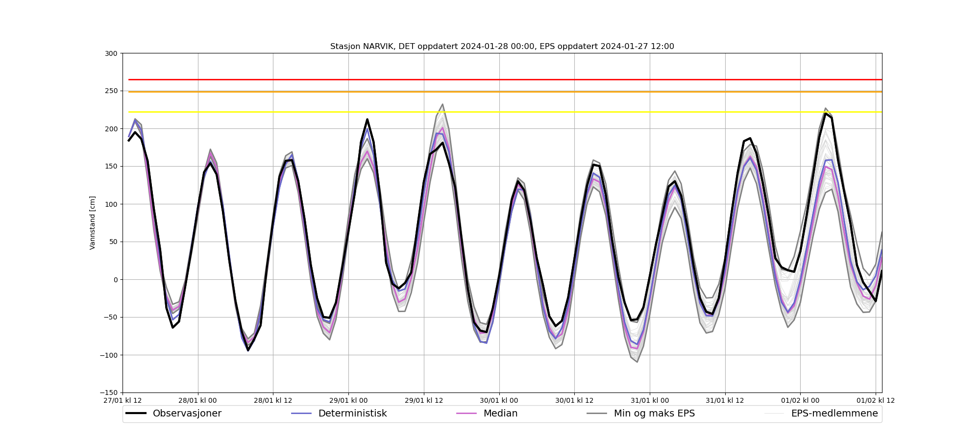Click the gray Min og maks EPS line sample
980x441 pixels.
[597, 414]
